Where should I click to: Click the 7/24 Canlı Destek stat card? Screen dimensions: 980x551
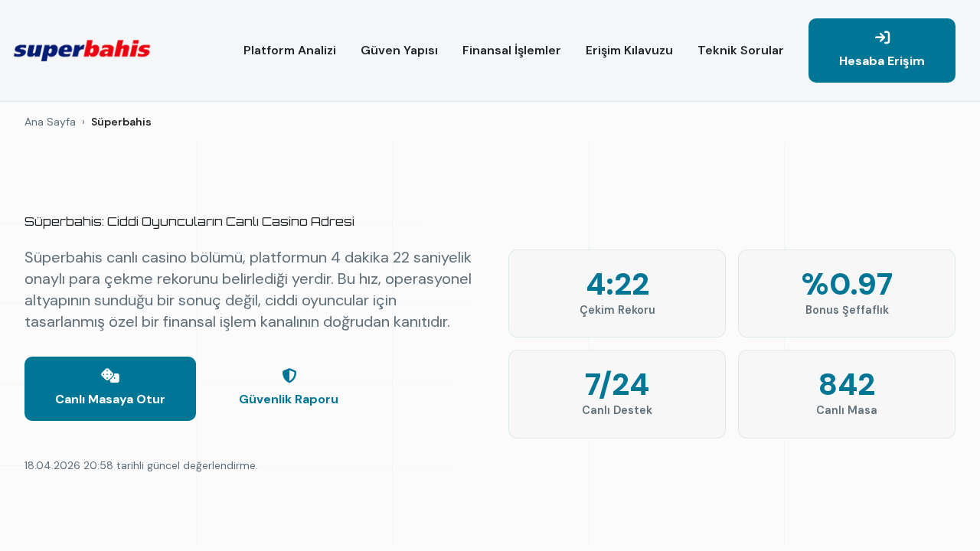pos(617,394)
